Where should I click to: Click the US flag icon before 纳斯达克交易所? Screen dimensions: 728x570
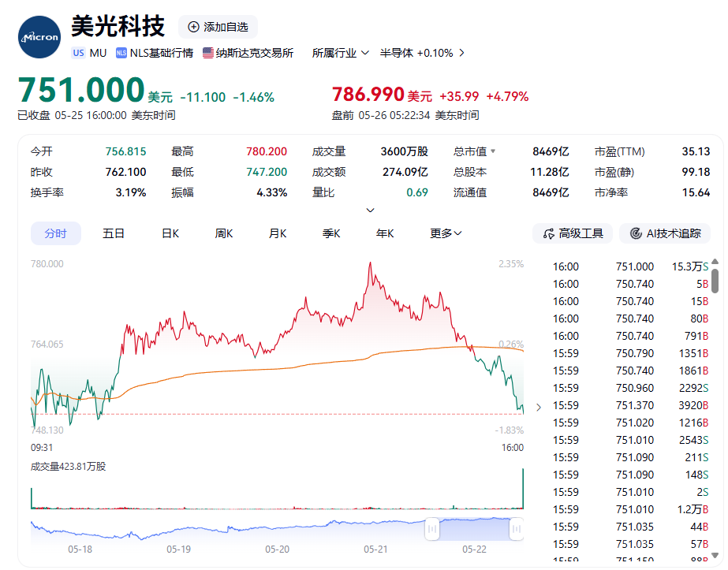click(208, 53)
